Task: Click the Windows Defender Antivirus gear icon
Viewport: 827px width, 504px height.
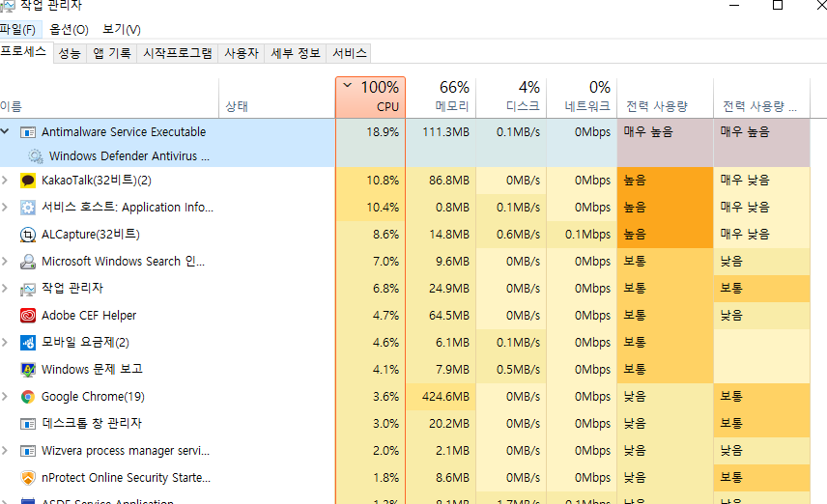Action: [36, 156]
